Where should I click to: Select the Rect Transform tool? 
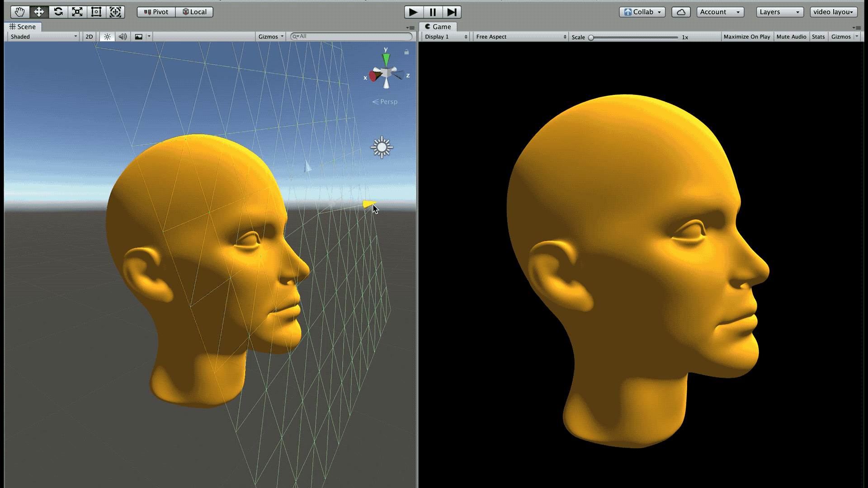tap(96, 12)
